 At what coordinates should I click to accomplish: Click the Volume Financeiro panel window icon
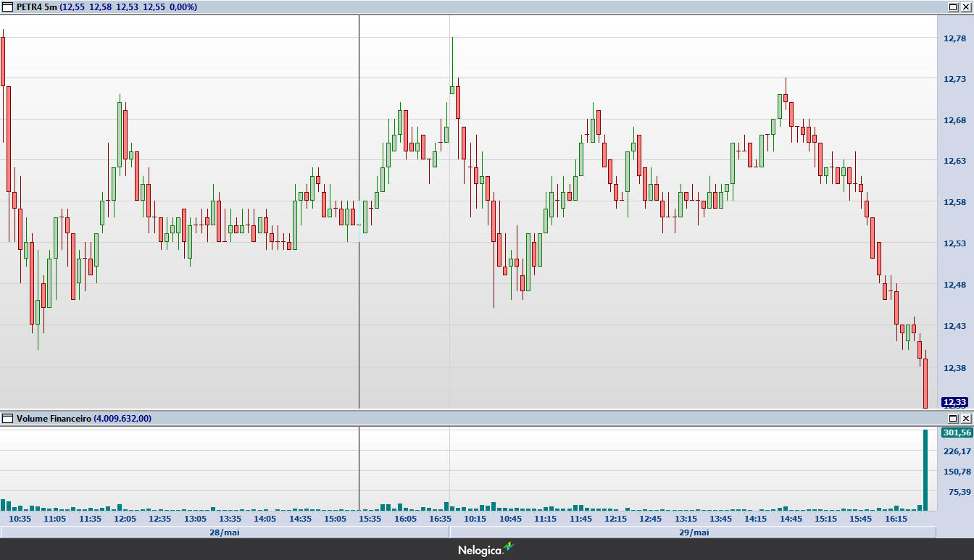coord(8,418)
